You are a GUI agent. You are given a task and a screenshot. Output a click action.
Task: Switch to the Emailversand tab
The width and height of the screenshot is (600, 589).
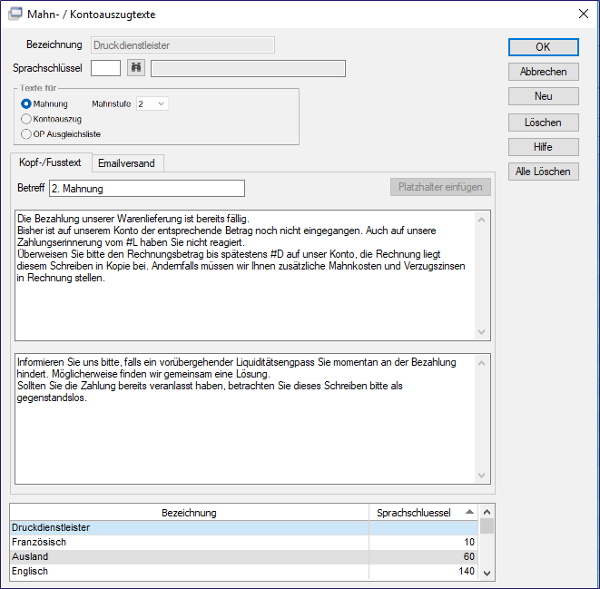coord(127,163)
